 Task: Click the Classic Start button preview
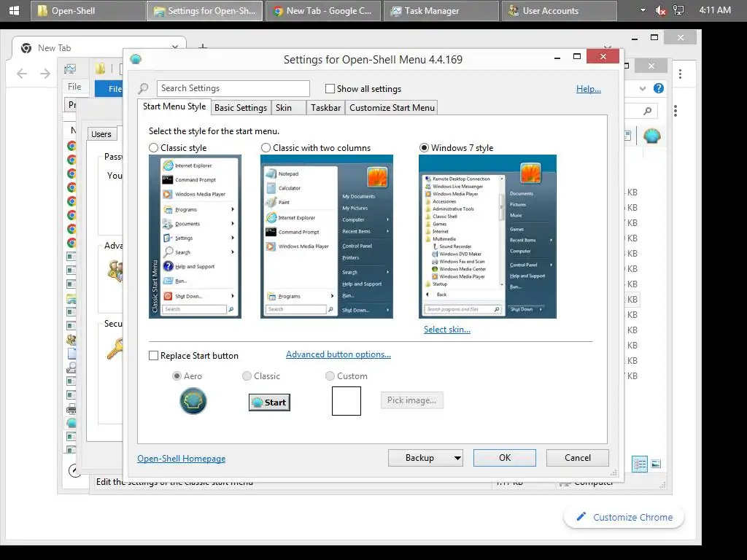click(269, 402)
